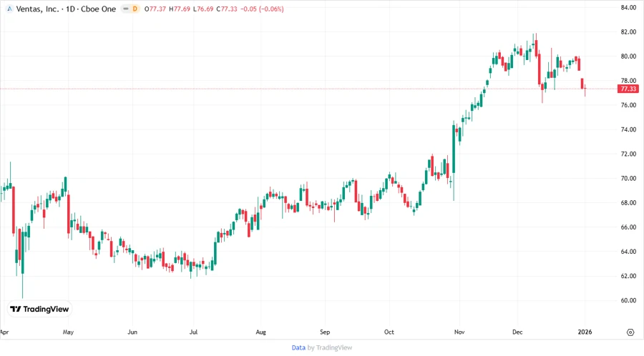Click the high value H77.69
This screenshot has width=644, height=356.
(180, 9)
